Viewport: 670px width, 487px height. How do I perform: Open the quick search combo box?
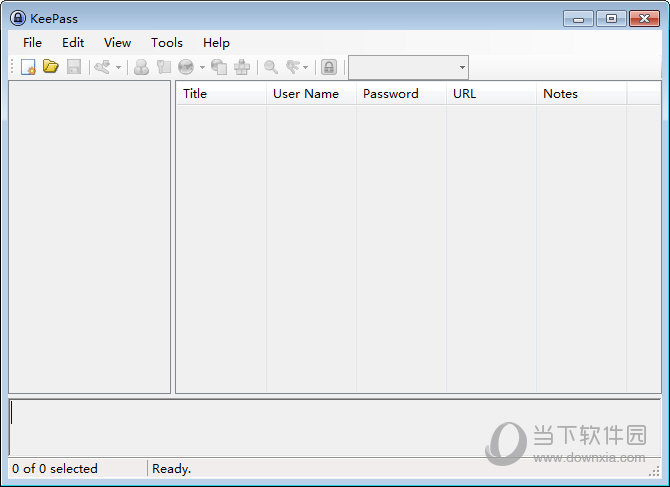tap(408, 67)
